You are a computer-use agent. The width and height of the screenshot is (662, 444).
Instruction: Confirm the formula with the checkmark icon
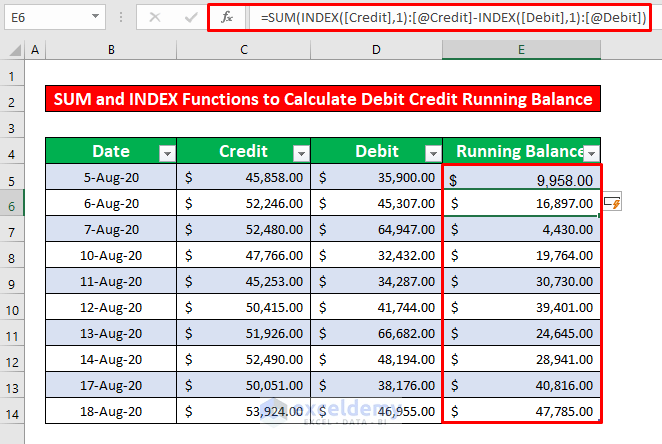click(191, 17)
